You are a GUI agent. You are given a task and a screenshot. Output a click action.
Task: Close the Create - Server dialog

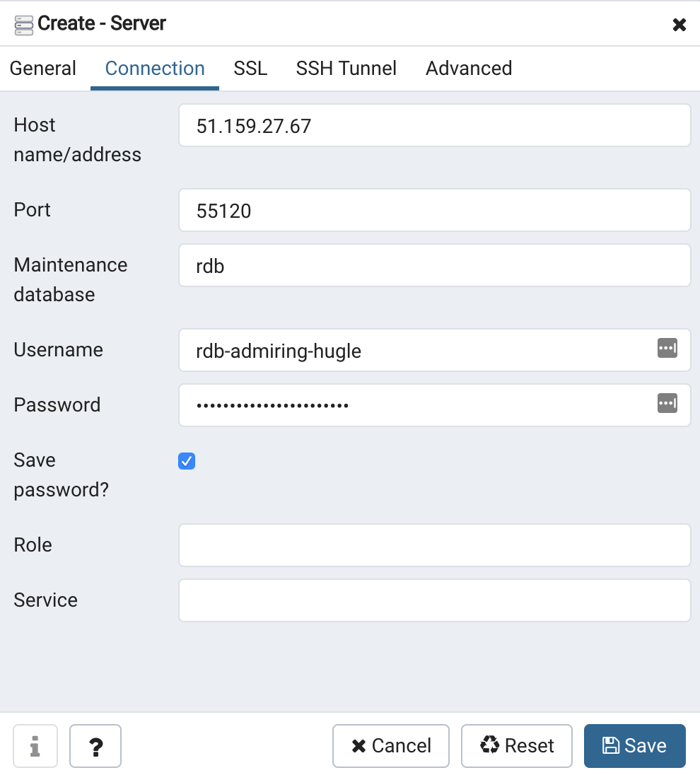679,25
